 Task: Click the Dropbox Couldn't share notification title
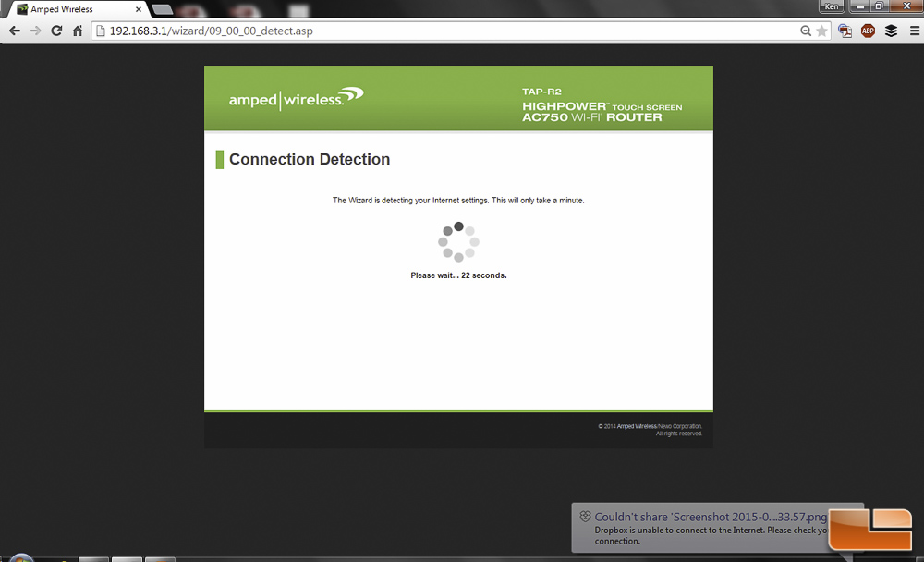coord(711,518)
